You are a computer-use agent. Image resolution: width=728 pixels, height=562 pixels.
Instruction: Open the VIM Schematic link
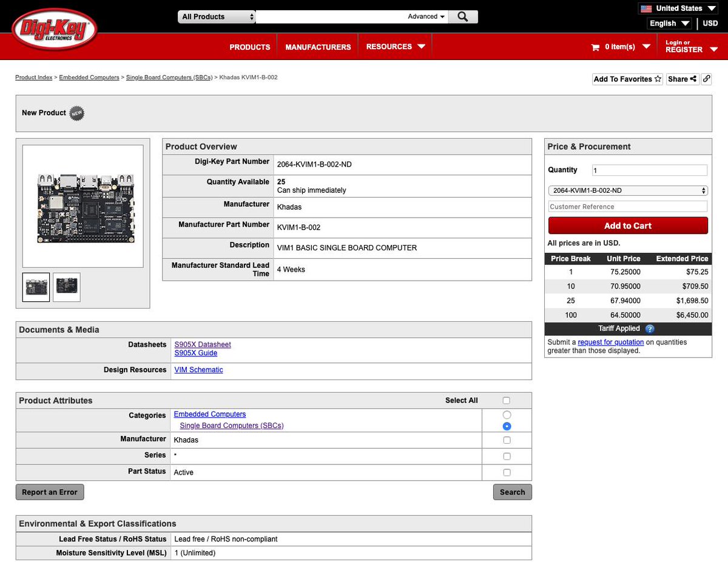(198, 370)
